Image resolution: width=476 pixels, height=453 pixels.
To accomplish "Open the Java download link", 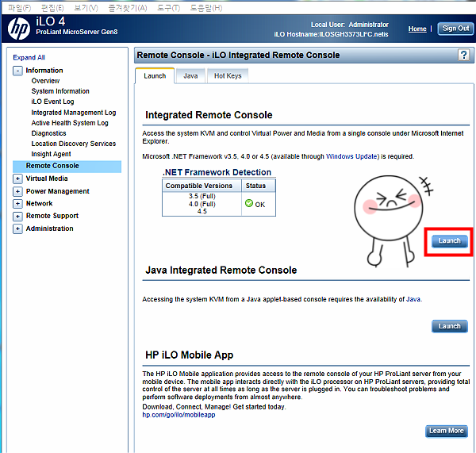I will 413,299.
